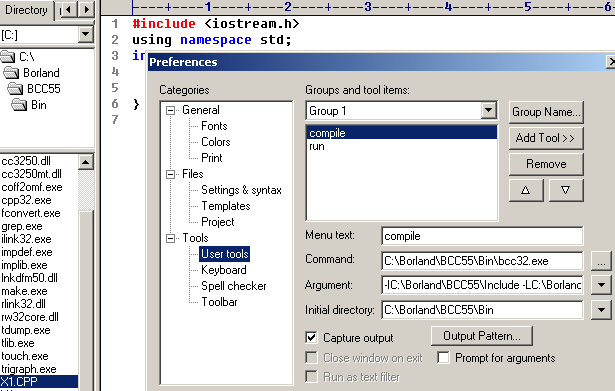Open the Group 1 dropdown
Image resolution: width=615 pixels, height=391 pixels.
click(x=488, y=111)
